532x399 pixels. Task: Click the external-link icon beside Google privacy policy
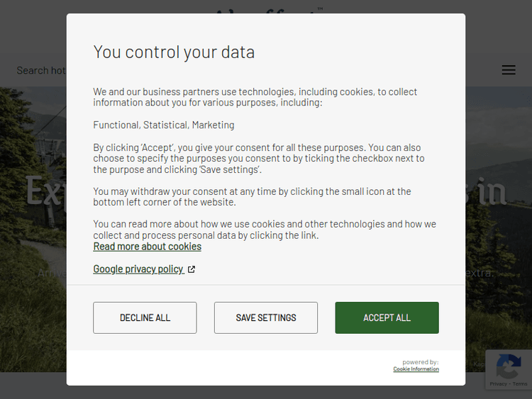192,269
